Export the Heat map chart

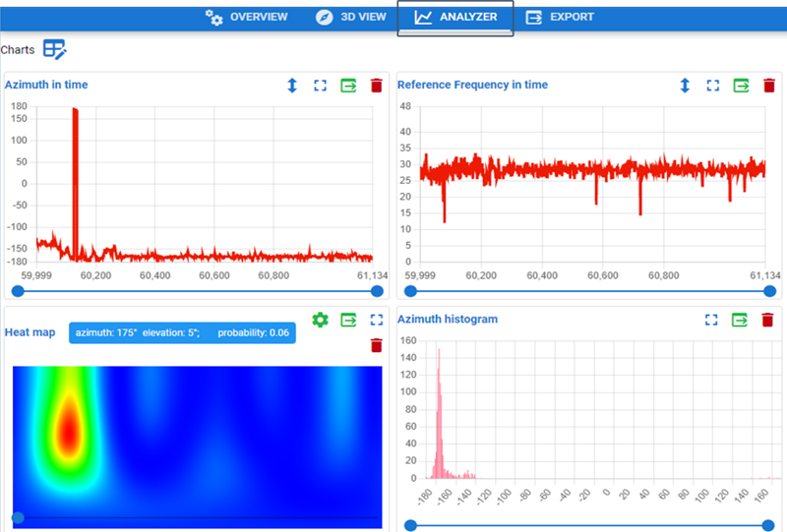click(x=348, y=320)
